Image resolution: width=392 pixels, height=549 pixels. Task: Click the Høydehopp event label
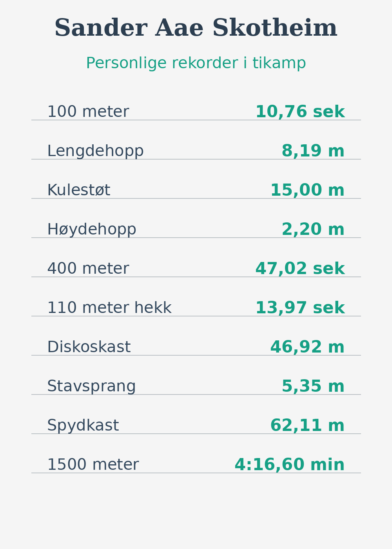(x=91, y=230)
